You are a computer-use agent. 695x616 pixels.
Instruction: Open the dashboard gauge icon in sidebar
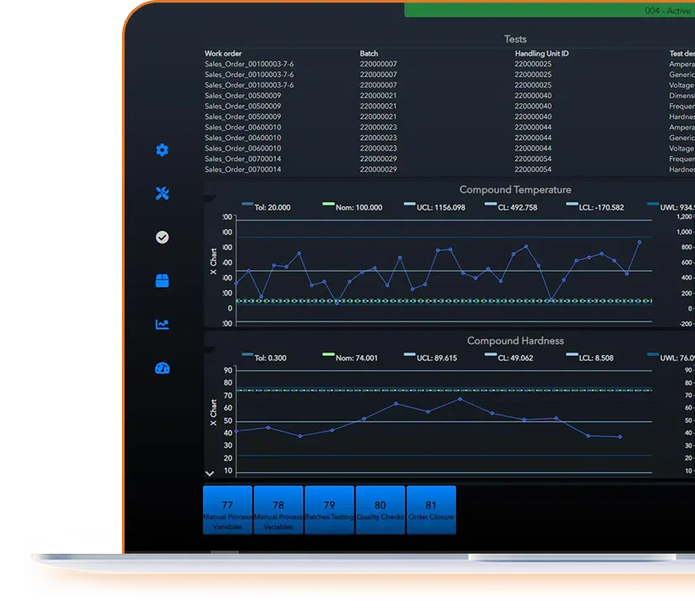[162, 369]
